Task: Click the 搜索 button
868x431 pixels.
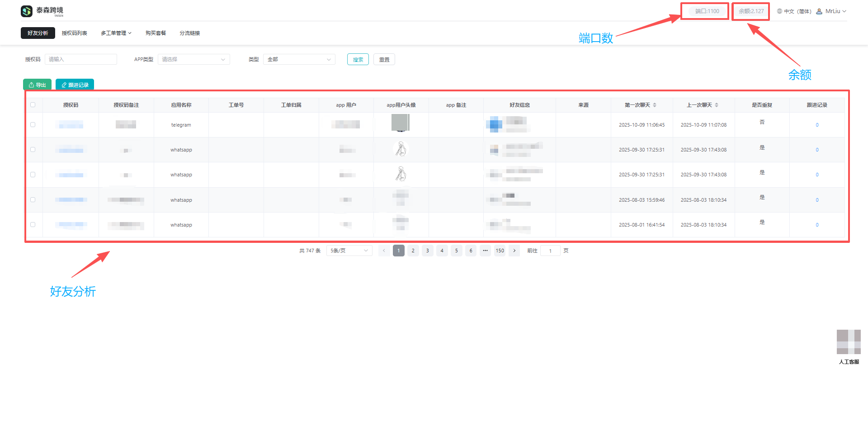Action: [358, 59]
